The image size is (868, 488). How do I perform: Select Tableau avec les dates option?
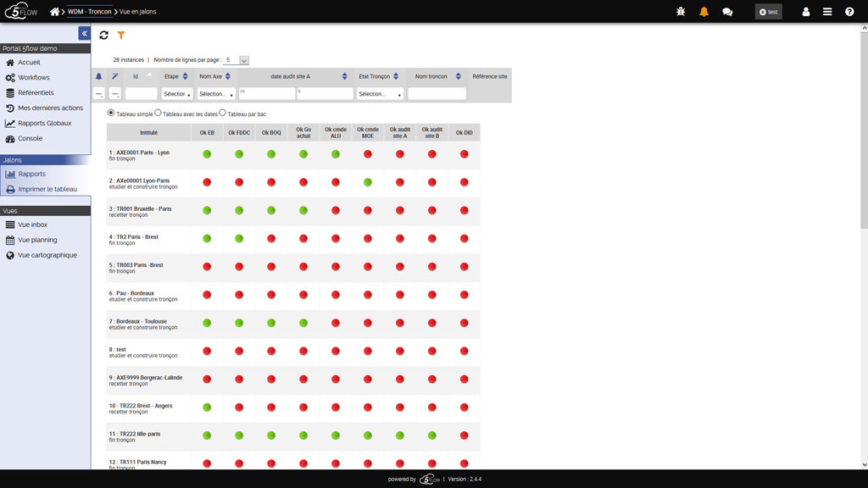[x=159, y=113]
